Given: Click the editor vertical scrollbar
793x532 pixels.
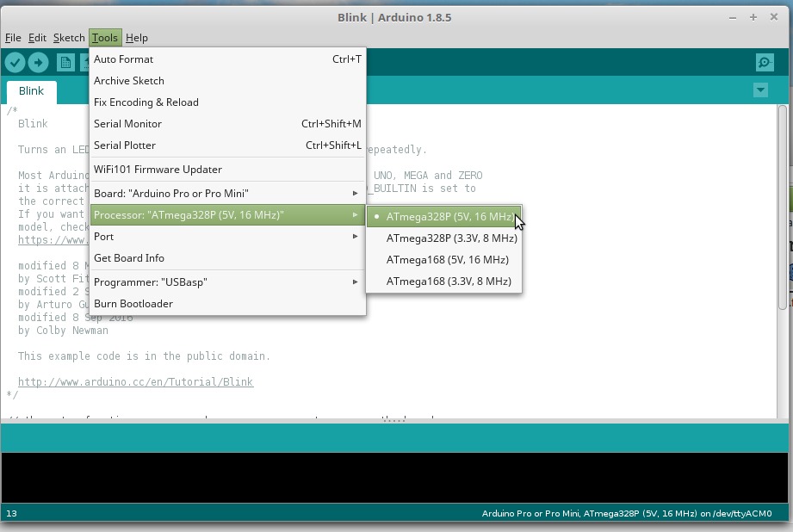Looking at the screenshot, I should pyautogui.click(x=782, y=207).
